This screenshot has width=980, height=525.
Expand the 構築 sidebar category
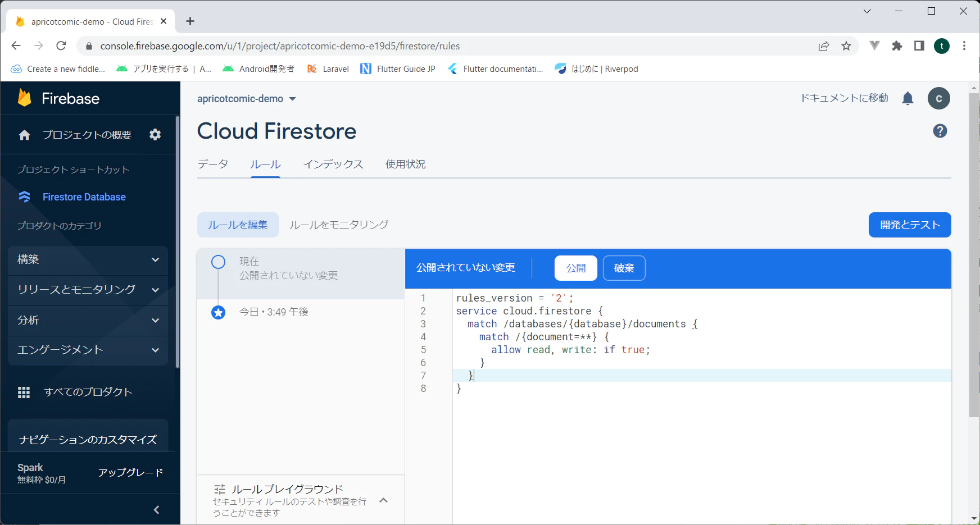[x=88, y=260]
